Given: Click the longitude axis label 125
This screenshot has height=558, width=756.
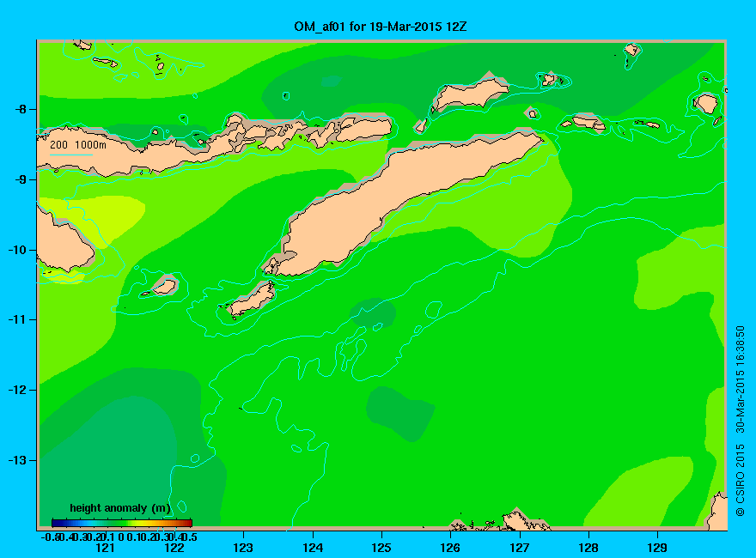Looking at the screenshot, I should click(x=381, y=548).
